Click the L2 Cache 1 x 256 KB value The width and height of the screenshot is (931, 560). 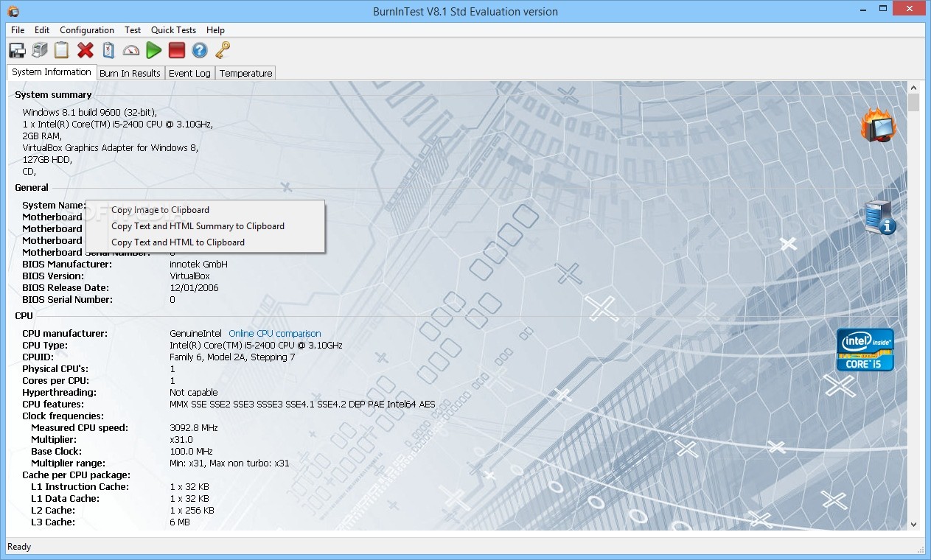pos(192,511)
